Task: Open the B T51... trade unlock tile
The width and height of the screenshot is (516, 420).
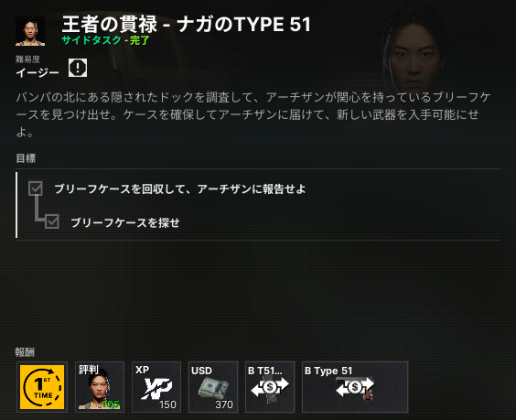Action: click(x=270, y=387)
